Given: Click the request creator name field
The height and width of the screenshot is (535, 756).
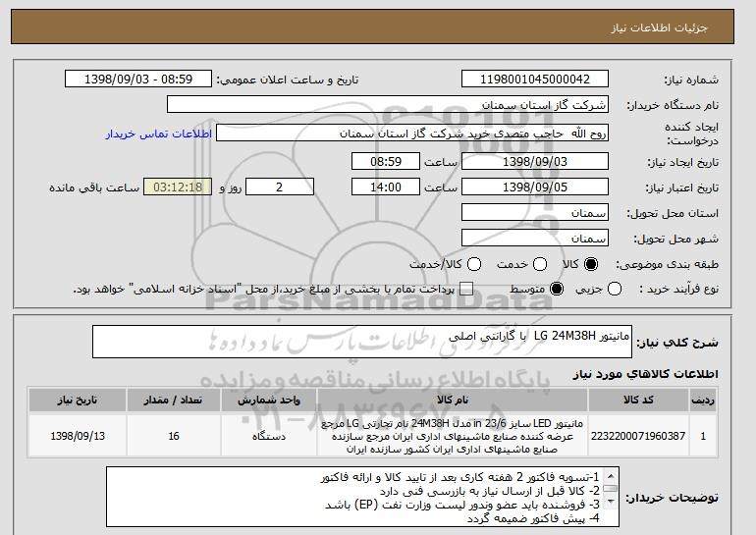Looking at the screenshot, I should (x=412, y=134).
